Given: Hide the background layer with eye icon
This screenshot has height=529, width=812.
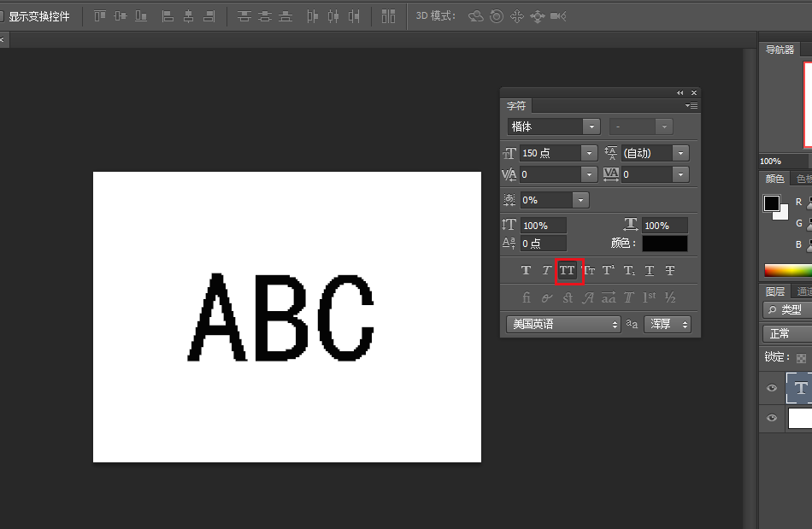Looking at the screenshot, I should tap(772, 418).
